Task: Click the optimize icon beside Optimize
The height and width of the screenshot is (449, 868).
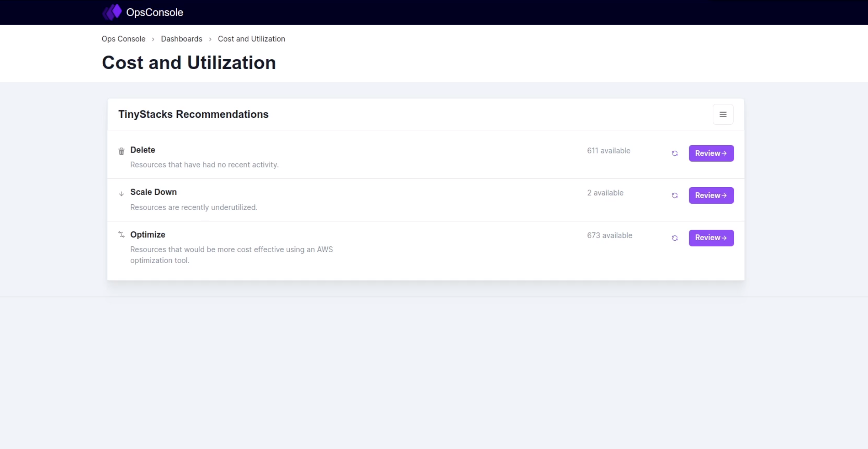Action: [x=121, y=234]
